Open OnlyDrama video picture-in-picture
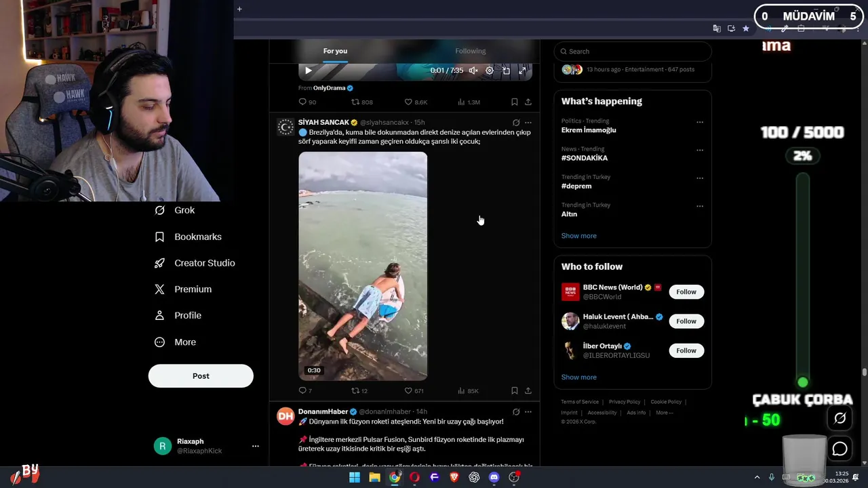 click(x=506, y=70)
